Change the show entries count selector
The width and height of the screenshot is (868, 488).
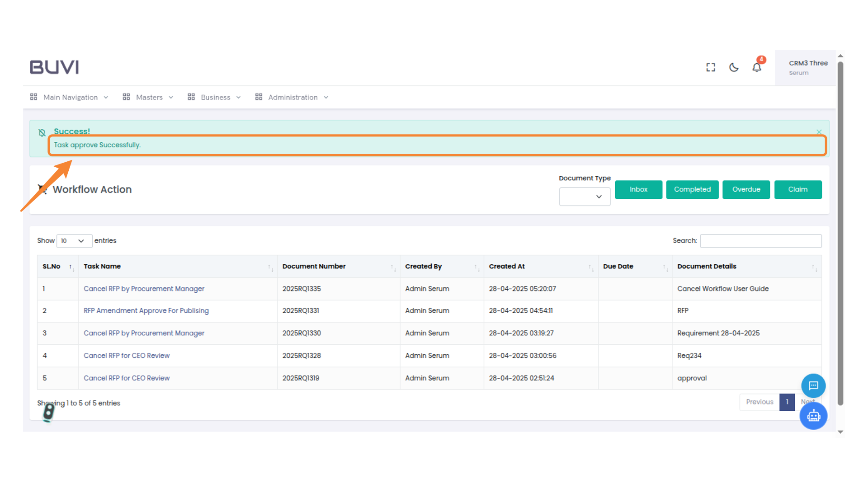(x=74, y=241)
